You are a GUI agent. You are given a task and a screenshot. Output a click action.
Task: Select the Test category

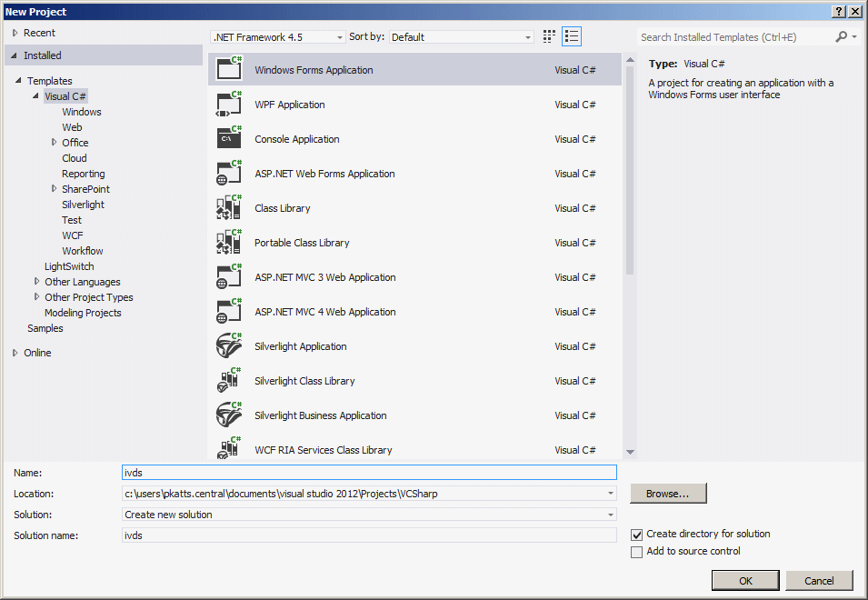(72, 220)
